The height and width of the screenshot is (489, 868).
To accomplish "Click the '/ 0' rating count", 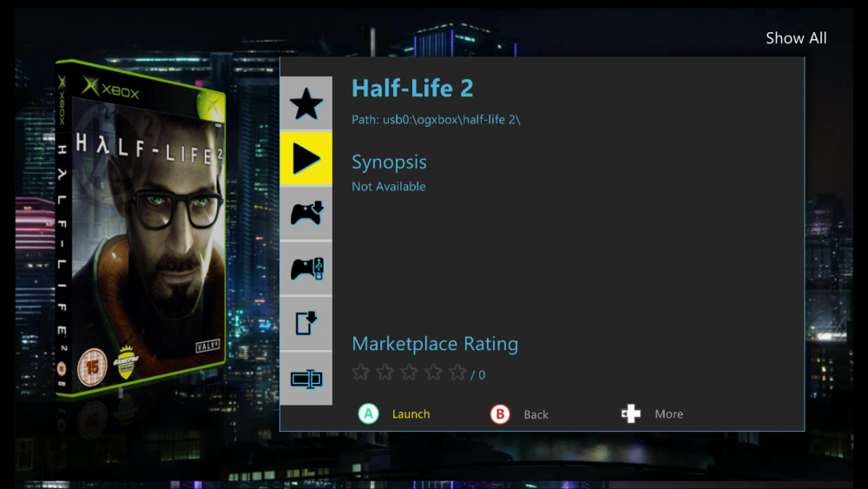I will click(x=477, y=375).
